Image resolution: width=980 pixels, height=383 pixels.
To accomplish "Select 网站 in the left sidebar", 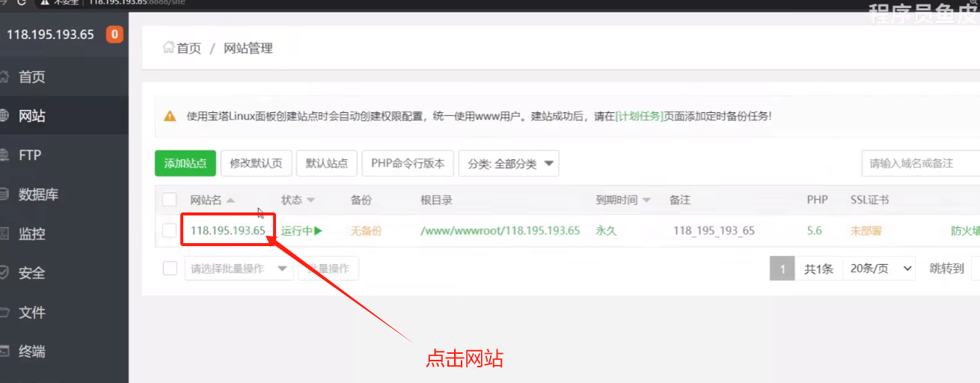I will (x=31, y=116).
